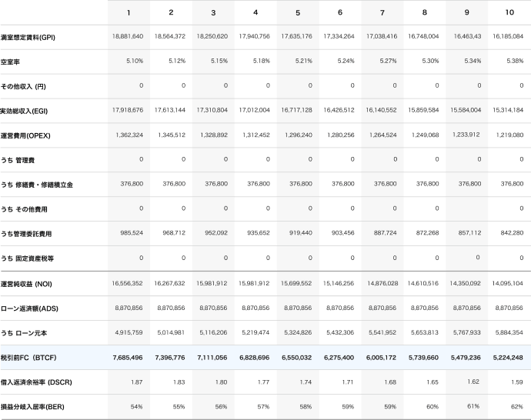Click the 8,870,856 ADS value in year 10

[x=509, y=308]
